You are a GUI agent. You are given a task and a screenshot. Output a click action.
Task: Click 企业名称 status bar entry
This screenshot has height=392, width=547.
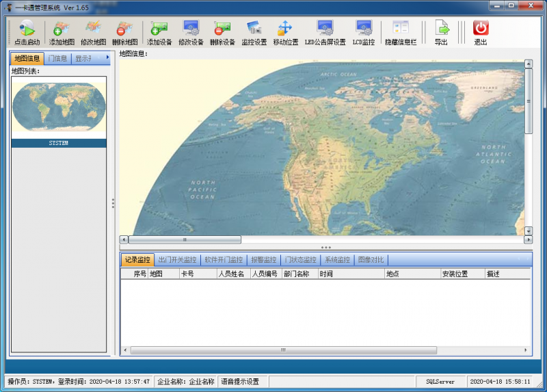185,382
